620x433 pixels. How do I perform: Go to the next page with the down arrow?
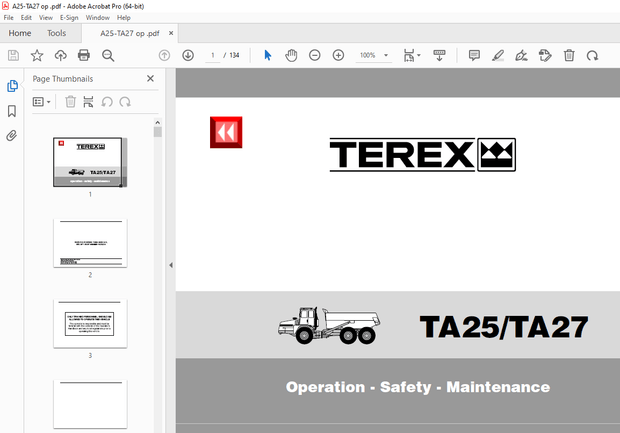(x=188, y=55)
